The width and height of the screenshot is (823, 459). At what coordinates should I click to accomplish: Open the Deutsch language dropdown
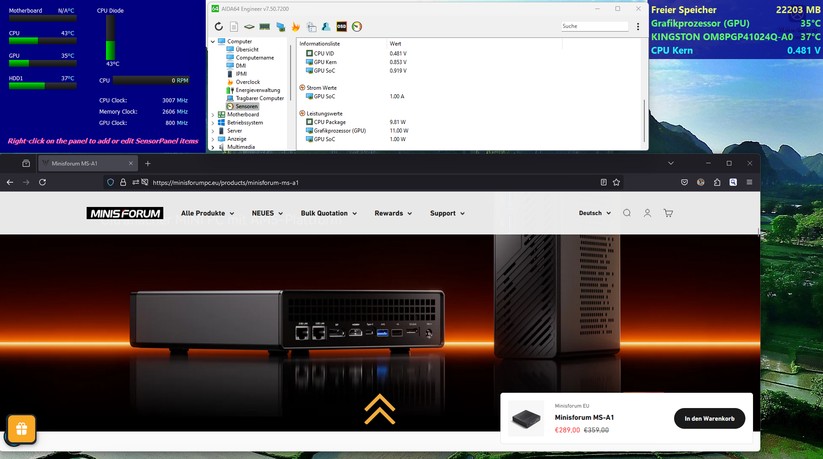tap(595, 213)
